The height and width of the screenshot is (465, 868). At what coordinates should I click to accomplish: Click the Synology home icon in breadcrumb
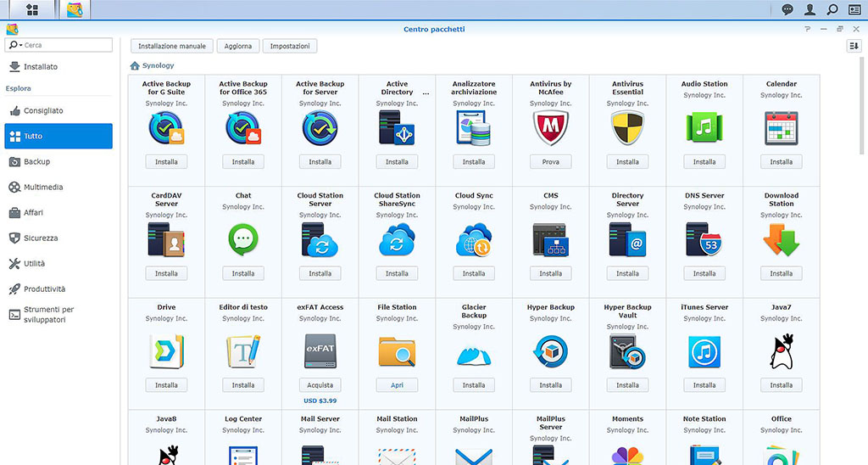click(x=135, y=65)
